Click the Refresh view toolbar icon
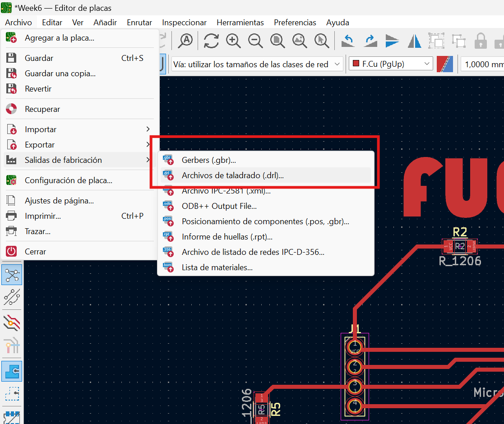Screen dimensions: 504x424 pos(211,41)
